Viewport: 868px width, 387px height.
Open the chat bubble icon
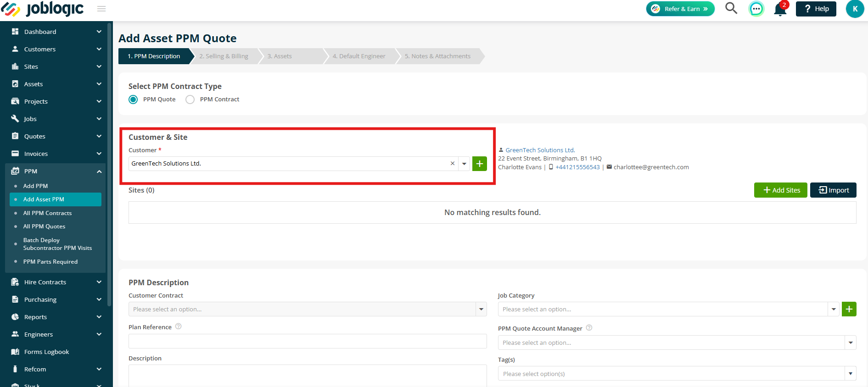click(756, 9)
